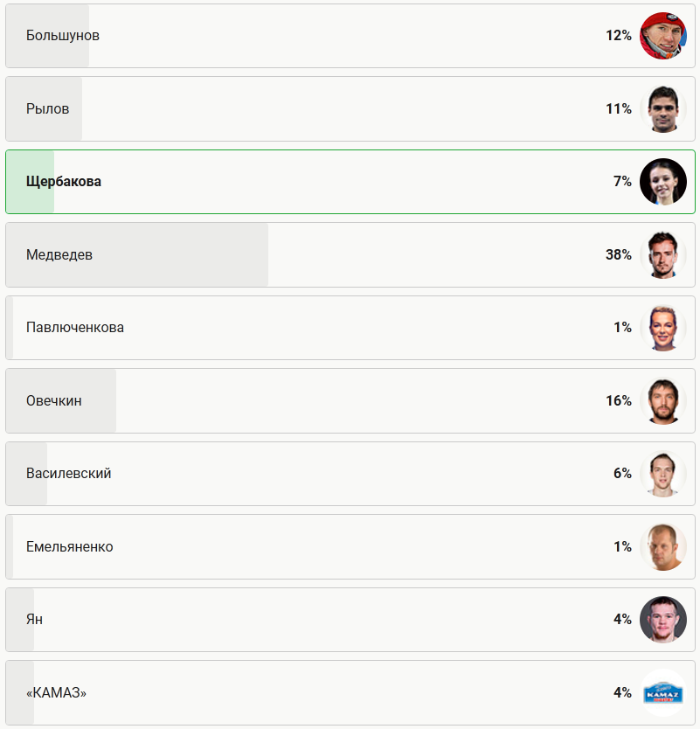This screenshot has width=700, height=729.
Task: Click the Емельяненко name label
Action: (x=70, y=547)
